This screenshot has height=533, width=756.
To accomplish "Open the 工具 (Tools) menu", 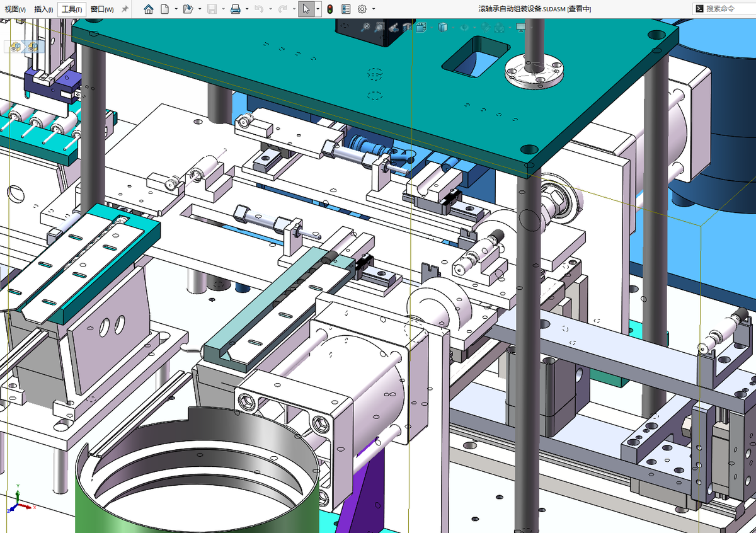I will pyautogui.click(x=72, y=9).
